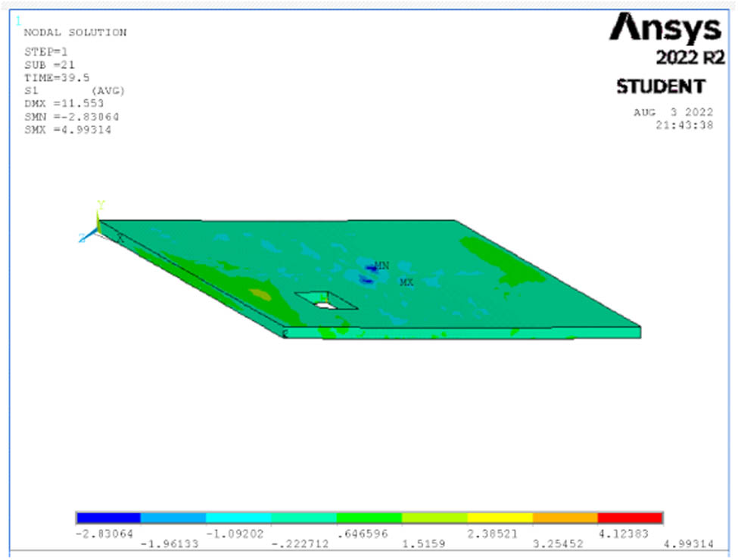Pick the dark blue legend band
The height and width of the screenshot is (560, 738).
(108, 518)
